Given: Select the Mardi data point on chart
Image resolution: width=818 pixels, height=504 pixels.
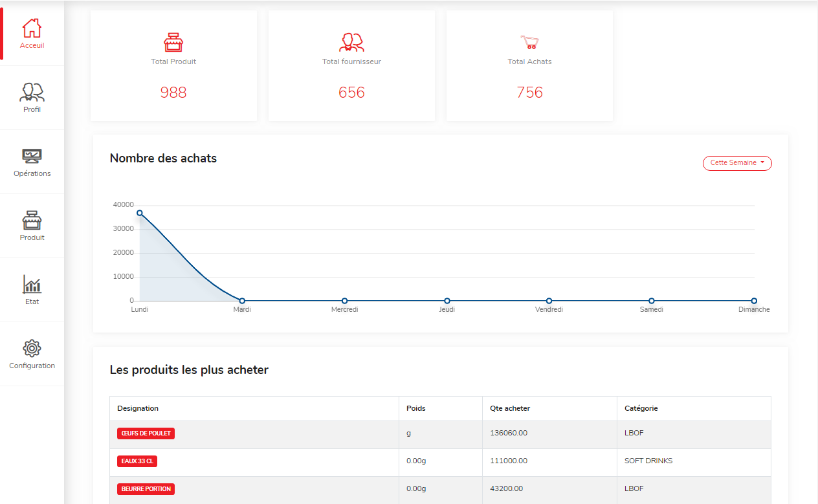Looking at the screenshot, I should point(242,301).
